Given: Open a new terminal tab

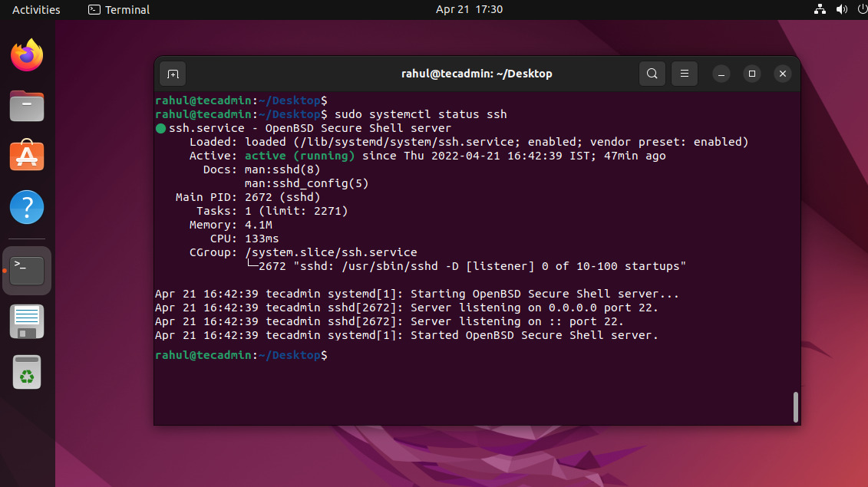Looking at the screenshot, I should click(173, 74).
